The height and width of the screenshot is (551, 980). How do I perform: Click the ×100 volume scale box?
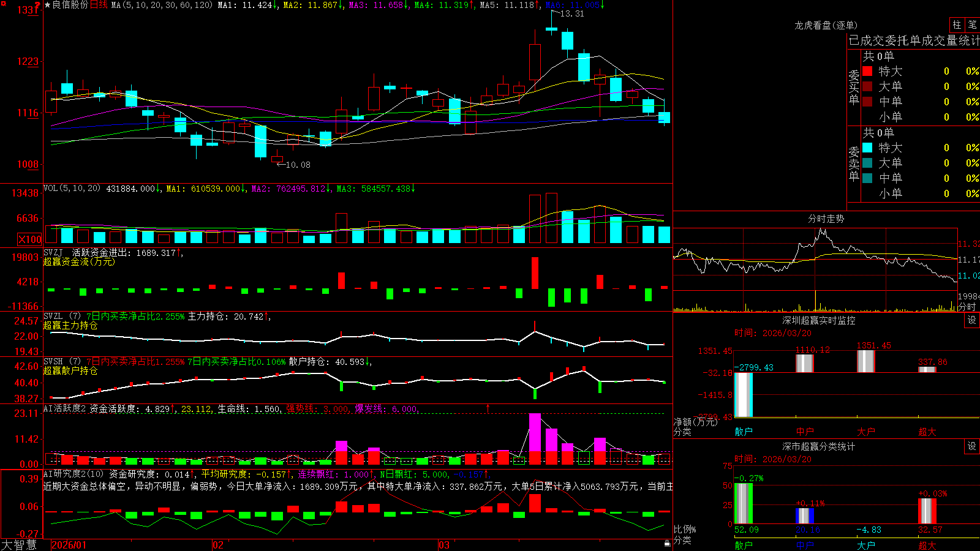30,239
